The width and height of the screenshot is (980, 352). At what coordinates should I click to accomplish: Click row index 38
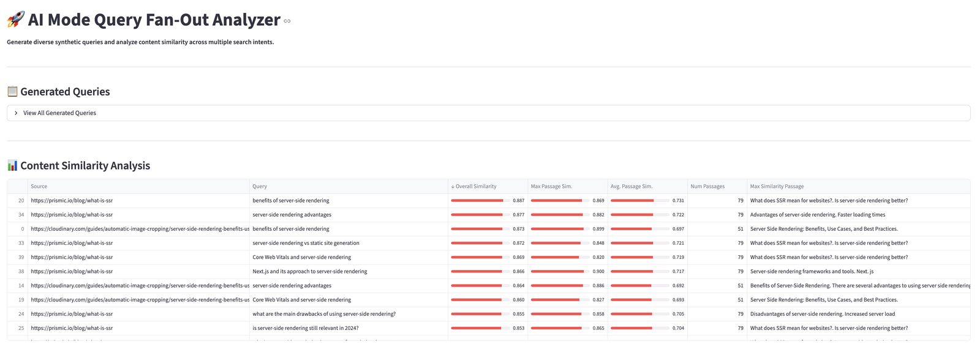[21, 272]
